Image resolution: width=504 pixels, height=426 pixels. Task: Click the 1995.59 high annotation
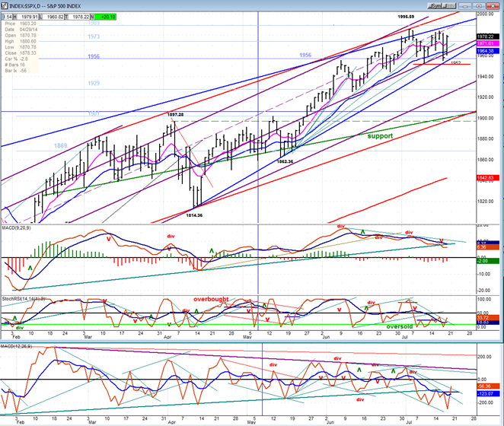pyautogui.click(x=406, y=17)
